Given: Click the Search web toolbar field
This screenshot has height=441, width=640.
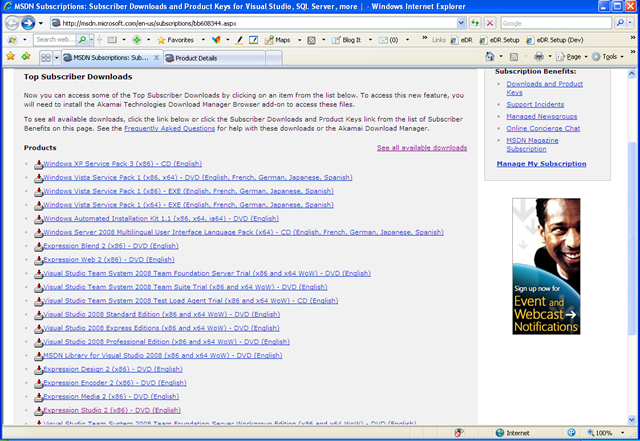Looking at the screenshot, I should 56,40.
